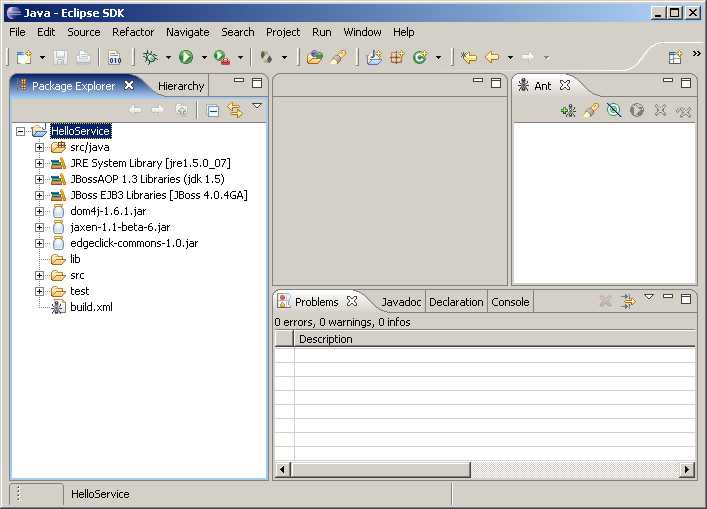The image size is (707, 509).
Task: Open the Debug dropdown arrow
Action: (x=168, y=58)
